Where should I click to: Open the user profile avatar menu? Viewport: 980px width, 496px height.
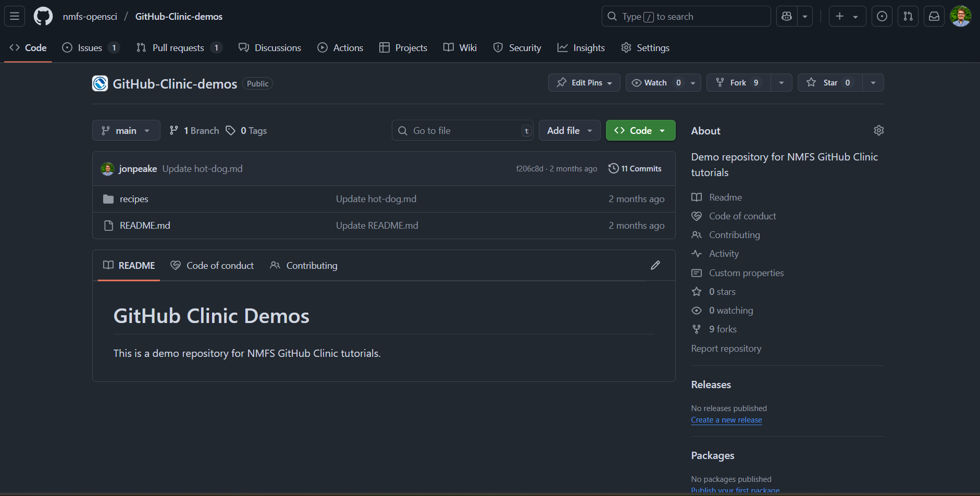961,16
